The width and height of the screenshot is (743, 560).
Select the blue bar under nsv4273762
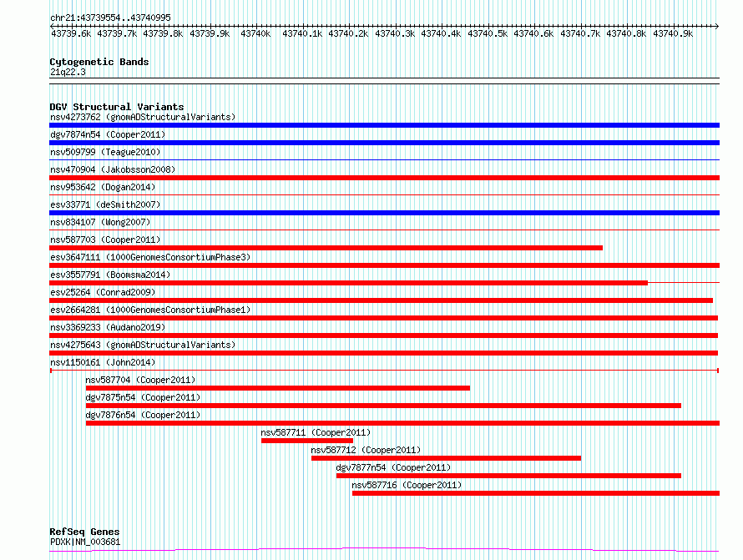384,125
